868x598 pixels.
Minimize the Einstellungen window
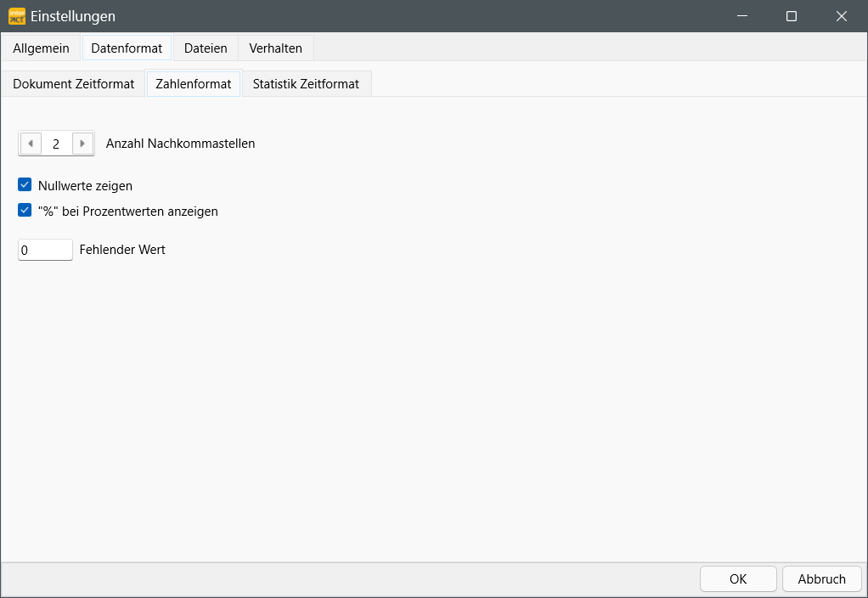coord(742,16)
